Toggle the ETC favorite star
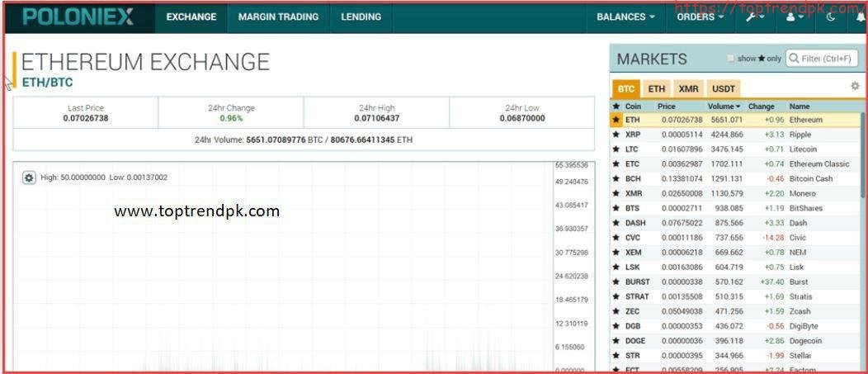 [616, 164]
